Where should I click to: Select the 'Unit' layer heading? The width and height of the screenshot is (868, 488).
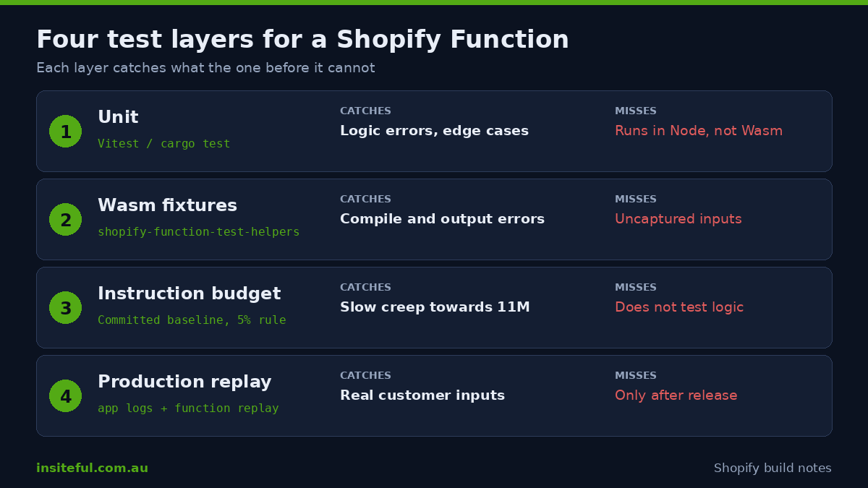tap(118, 117)
